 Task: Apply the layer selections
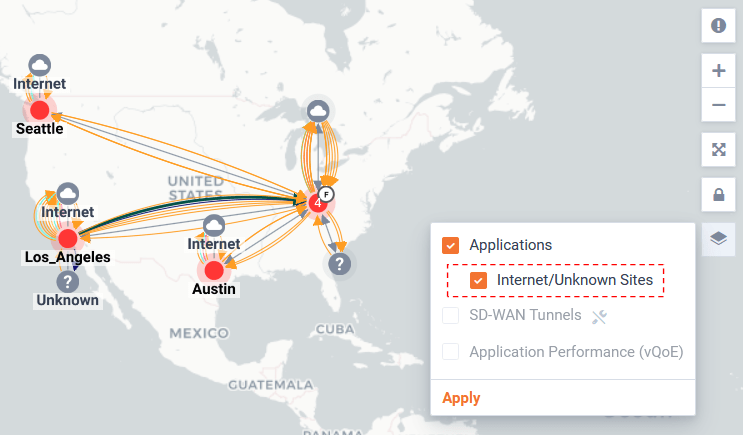[461, 398]
